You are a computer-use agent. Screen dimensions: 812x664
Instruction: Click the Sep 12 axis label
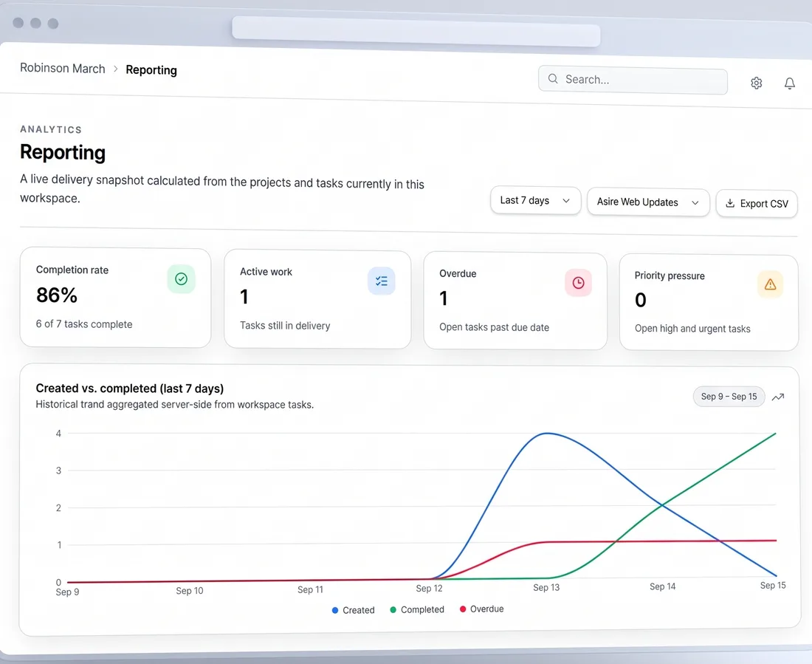[x=430, y=589]
